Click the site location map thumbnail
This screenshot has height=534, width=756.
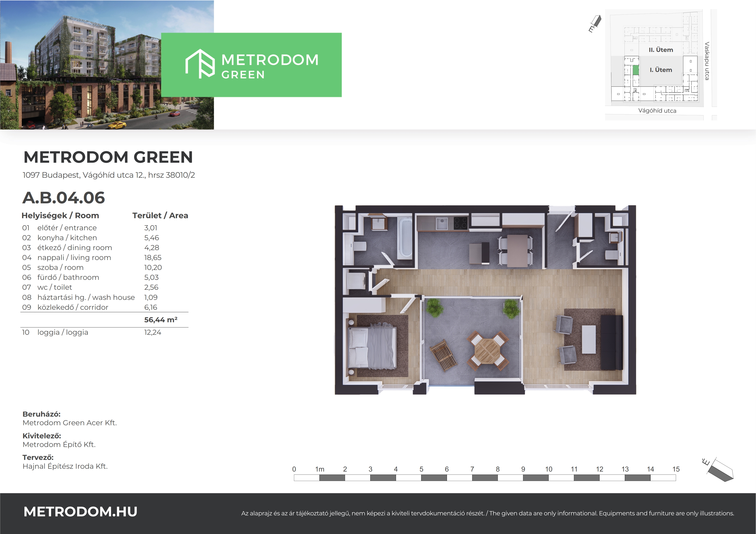[661, 64]
